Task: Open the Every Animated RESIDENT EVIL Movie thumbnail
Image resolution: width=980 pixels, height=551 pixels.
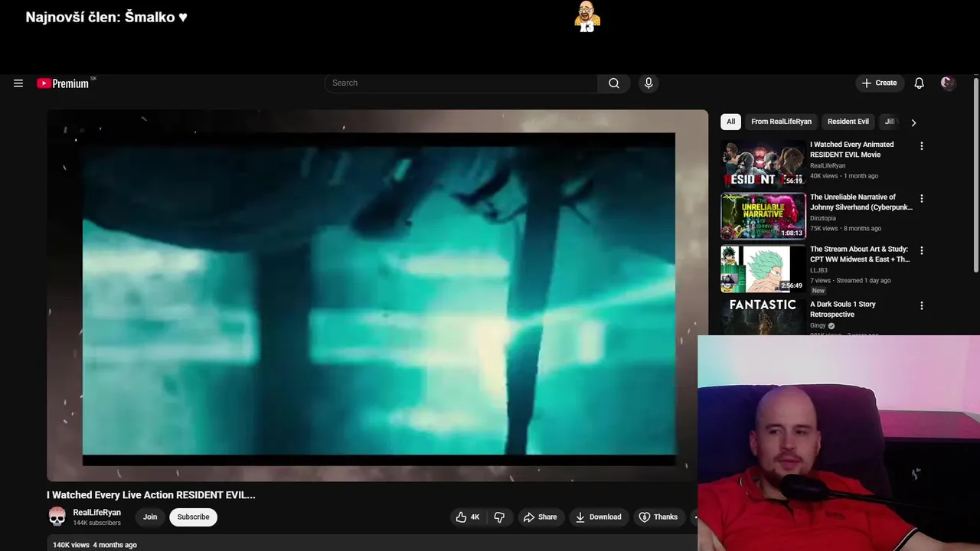Action: click(763, 164)
